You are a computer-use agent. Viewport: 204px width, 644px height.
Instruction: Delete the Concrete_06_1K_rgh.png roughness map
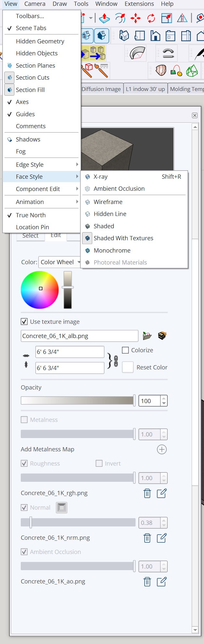point(147,493)
